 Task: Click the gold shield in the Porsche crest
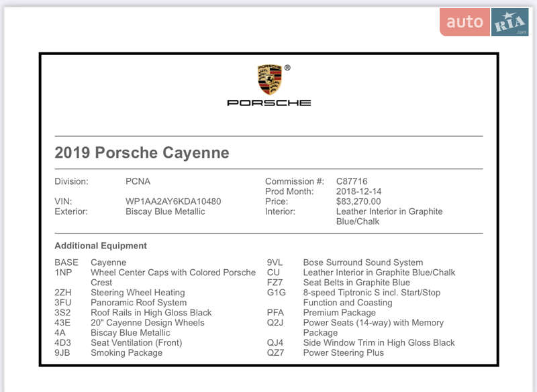point(269,79)
